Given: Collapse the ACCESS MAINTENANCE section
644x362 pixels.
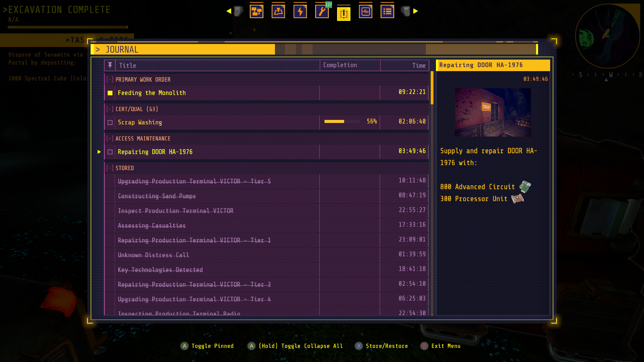Looking at the screenshot, I should (x=110, y=139).
